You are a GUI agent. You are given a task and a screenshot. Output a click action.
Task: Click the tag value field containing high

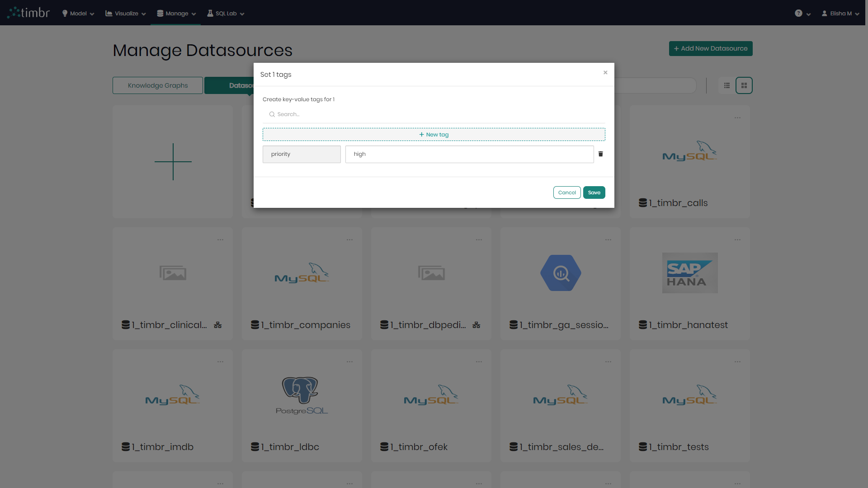469,154
